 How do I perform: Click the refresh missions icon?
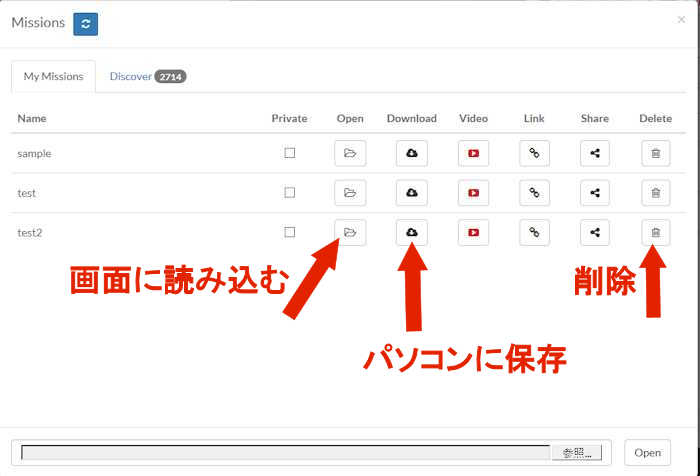point(85,23)
